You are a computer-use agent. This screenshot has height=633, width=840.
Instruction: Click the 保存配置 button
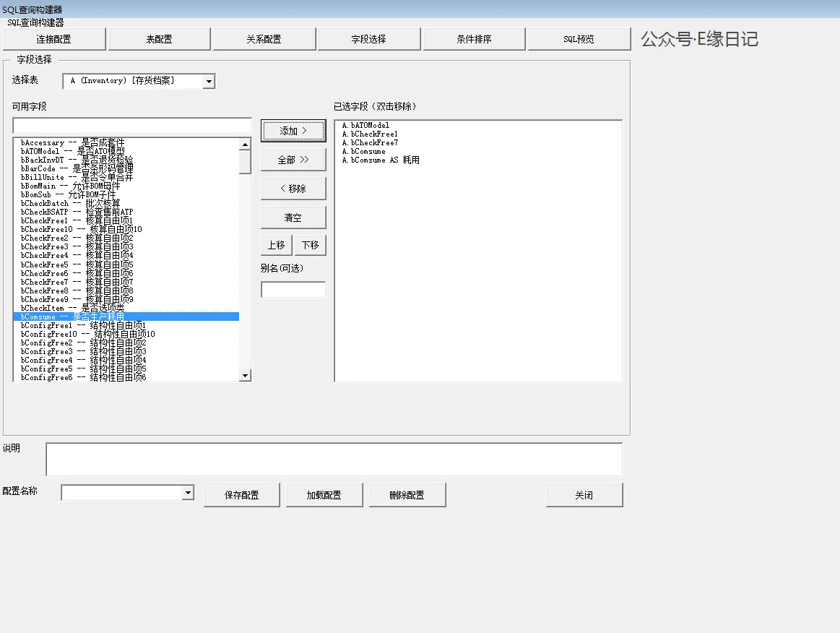[242, 495]
